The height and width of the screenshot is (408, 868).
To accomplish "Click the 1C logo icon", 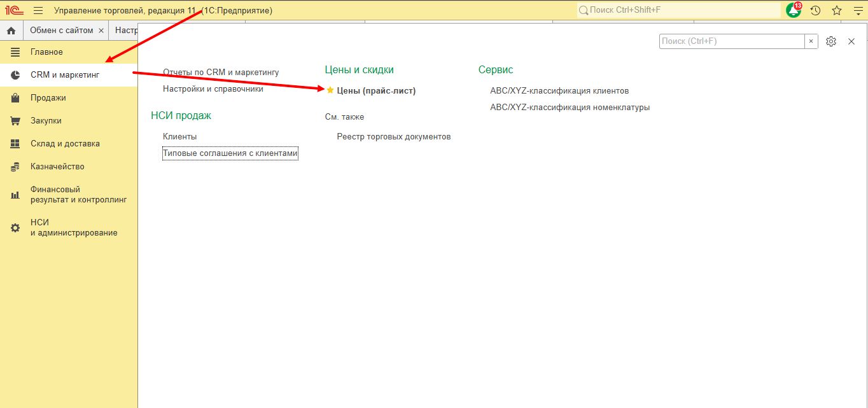I will [14, 10].
